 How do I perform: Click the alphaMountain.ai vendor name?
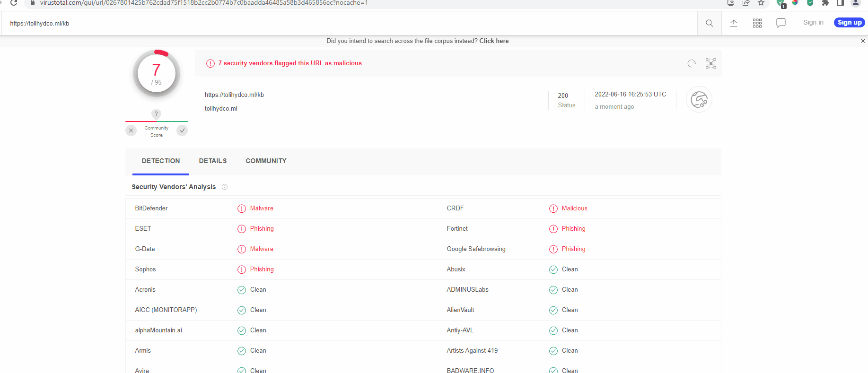click(x=158, y=330)
